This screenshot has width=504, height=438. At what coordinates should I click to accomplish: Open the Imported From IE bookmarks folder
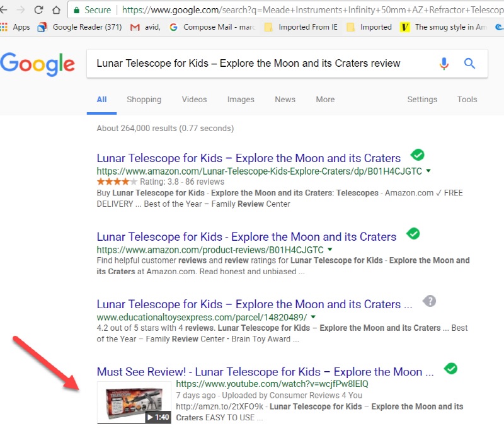[301, 27]
